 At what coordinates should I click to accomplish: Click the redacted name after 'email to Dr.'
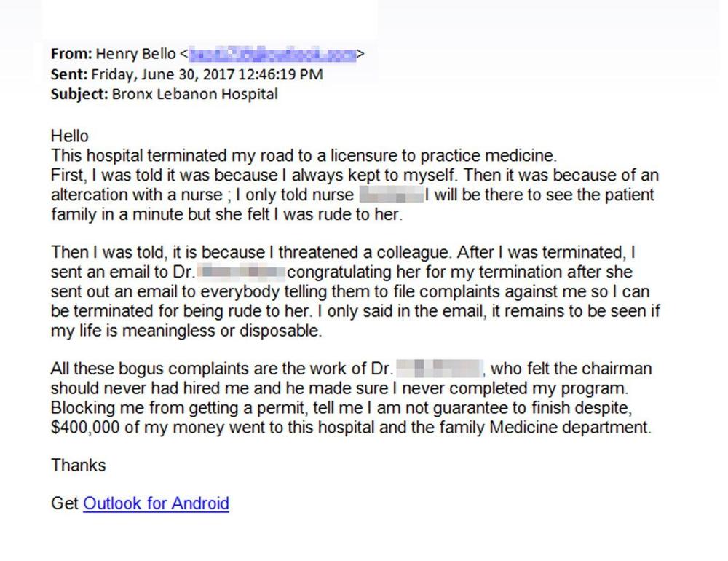241,272
